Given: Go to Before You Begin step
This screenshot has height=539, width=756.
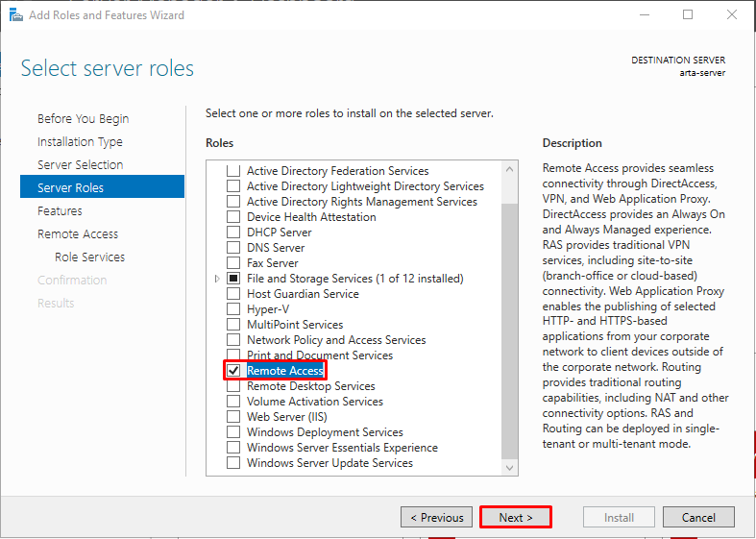Looking at the screenshot, I should (83, 118).
